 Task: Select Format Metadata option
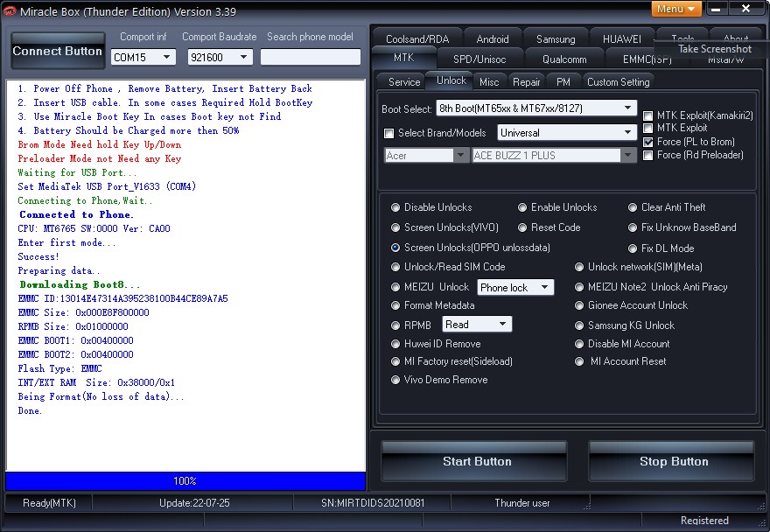[x=395, y=305]
